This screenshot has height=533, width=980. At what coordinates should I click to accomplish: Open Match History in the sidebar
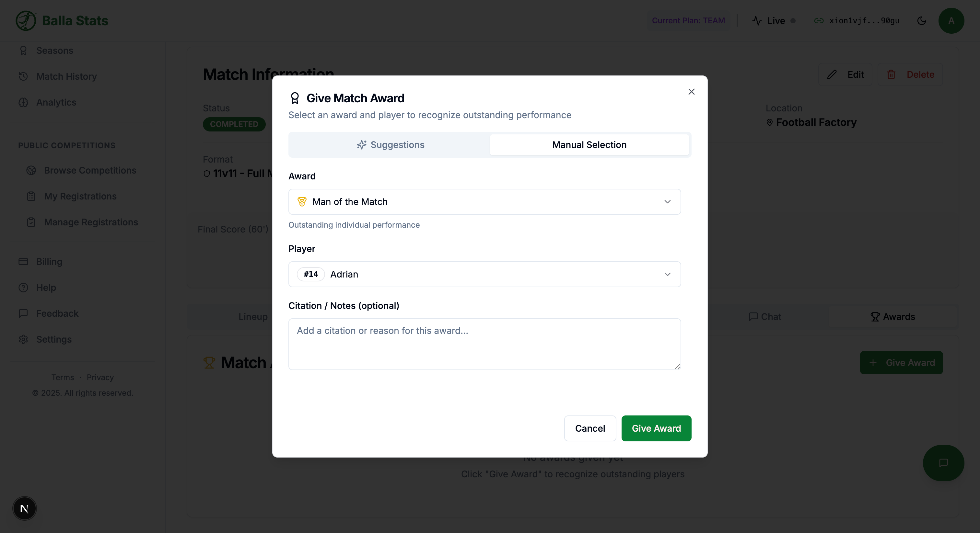(x=66, y=76)
